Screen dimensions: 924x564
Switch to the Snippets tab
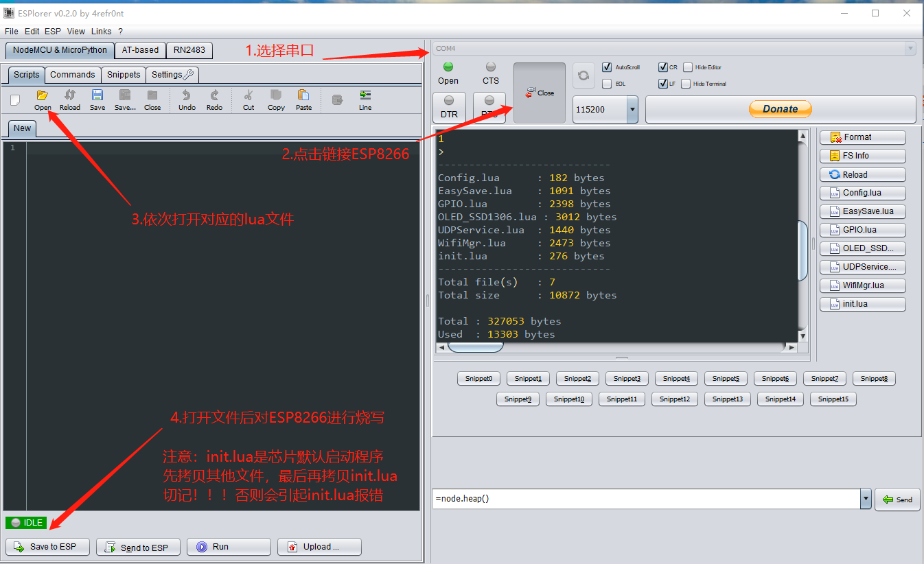(124, 75)
